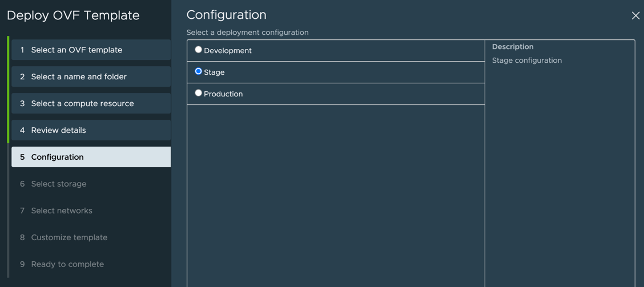The height and width of the screenshot is (287, 644).
Task: Click the Description panel heading
Action: click(x=513, y=47)
